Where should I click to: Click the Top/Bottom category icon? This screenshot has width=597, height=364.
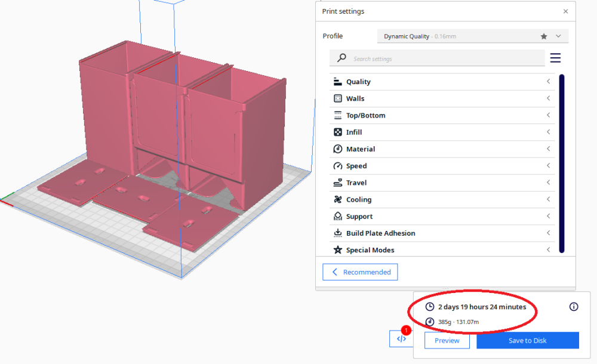point(338,115)
